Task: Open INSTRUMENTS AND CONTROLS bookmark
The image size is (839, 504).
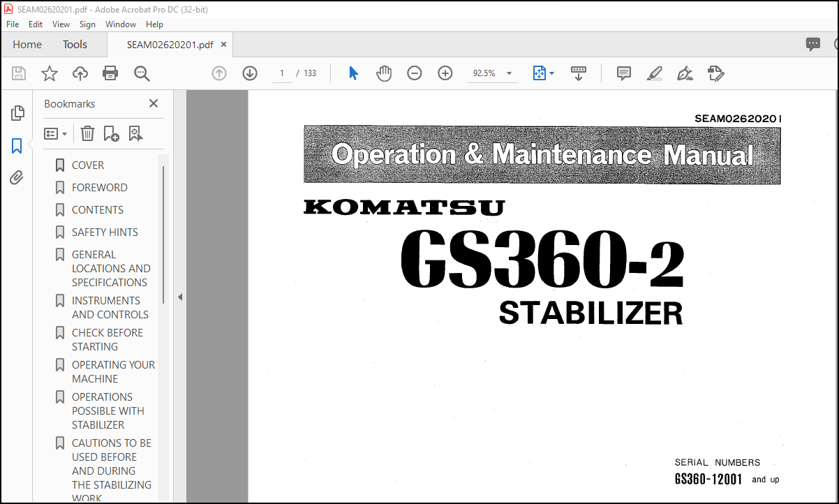Action: [110, 308]
